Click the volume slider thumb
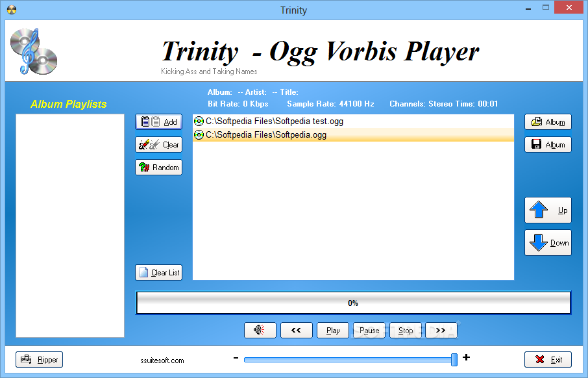 pos(454,360)
